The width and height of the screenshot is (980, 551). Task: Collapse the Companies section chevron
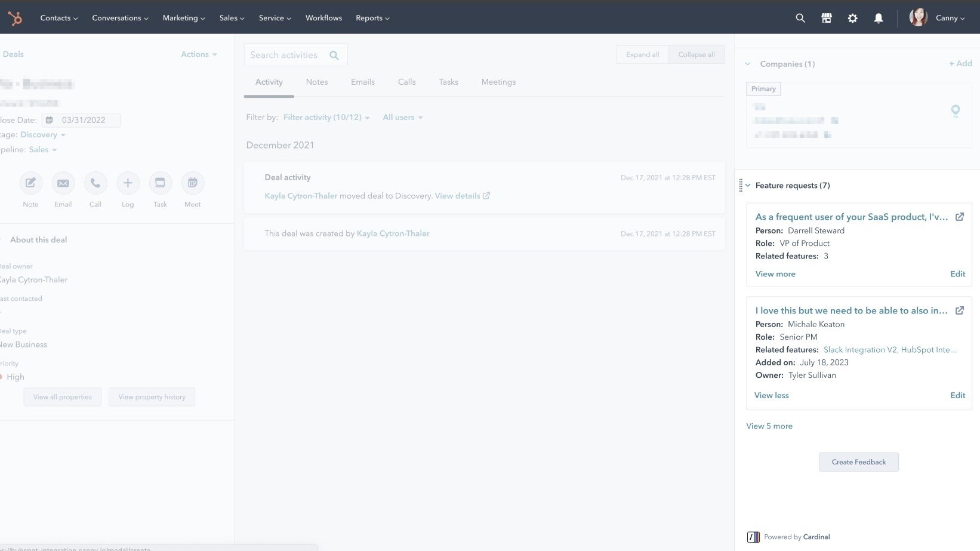(748, 64)
